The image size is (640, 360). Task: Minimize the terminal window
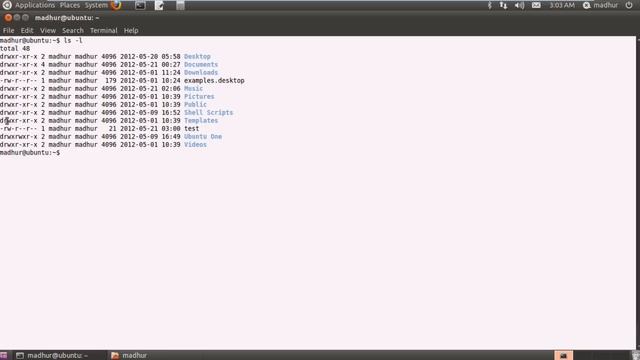click(x=17, y=18)
